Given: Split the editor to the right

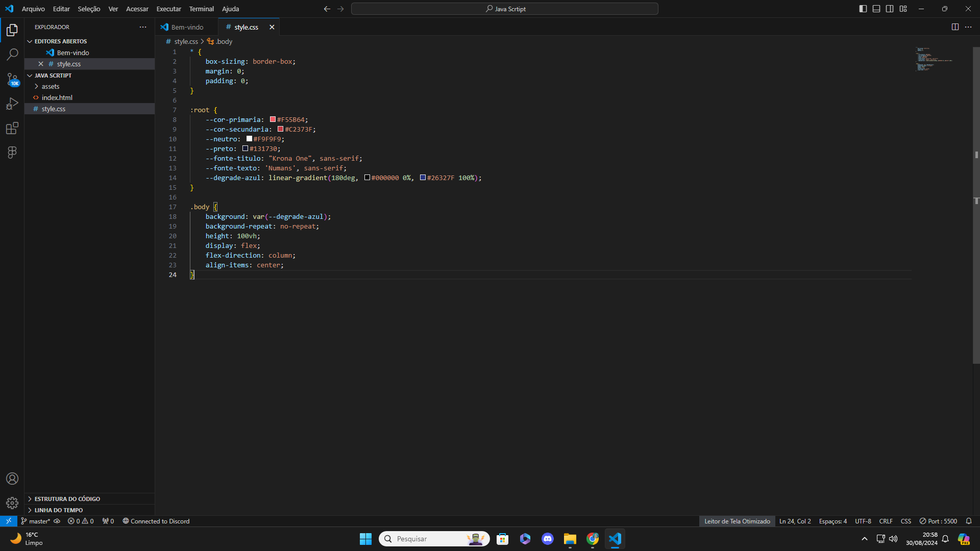Looking at the screenshot, I should tap(955, 27).
